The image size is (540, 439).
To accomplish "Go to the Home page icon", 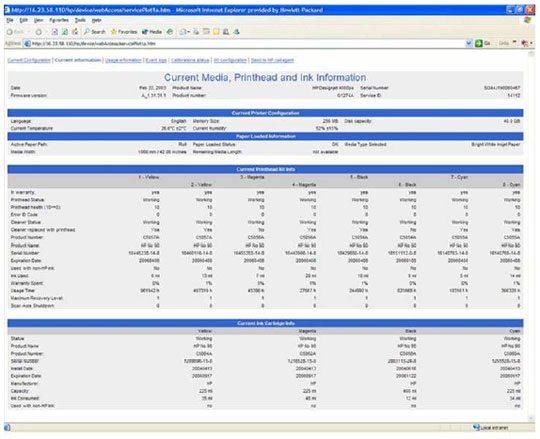I will click(x=75, y=32).
